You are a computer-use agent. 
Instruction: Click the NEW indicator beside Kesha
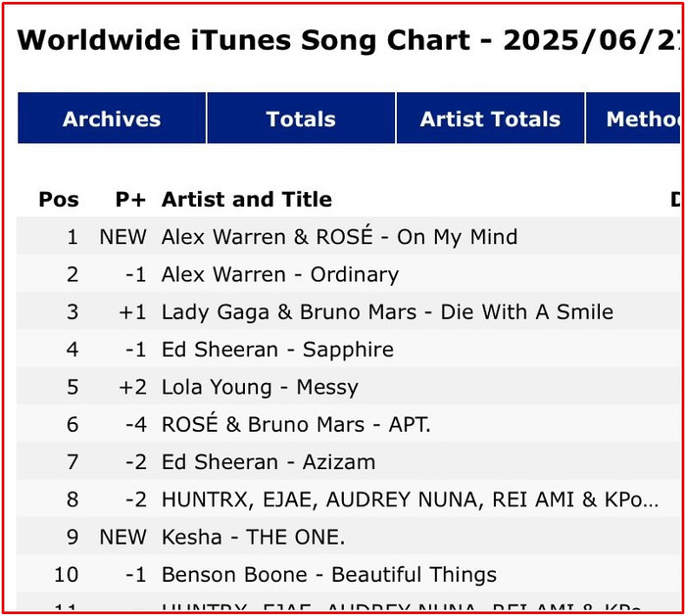(x=122, y=538)
